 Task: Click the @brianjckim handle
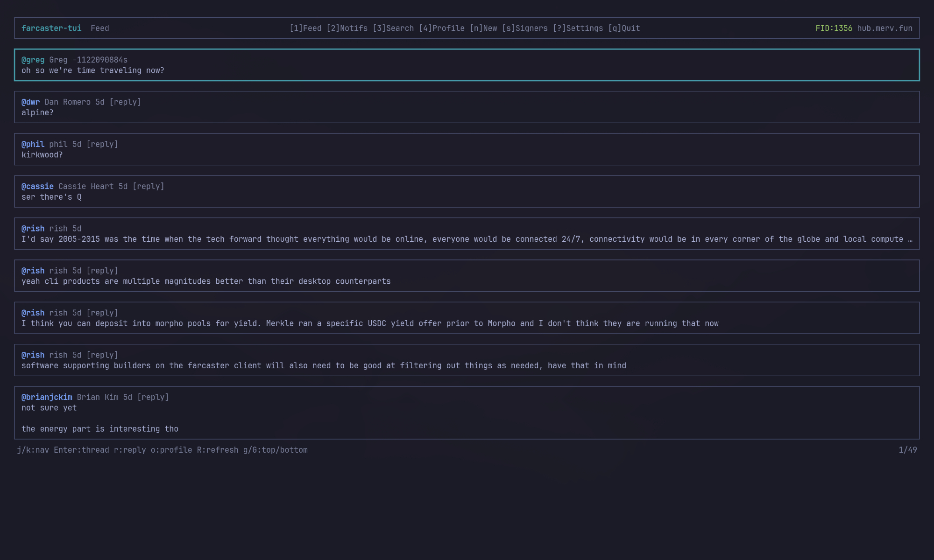click(x=47, y=398)
